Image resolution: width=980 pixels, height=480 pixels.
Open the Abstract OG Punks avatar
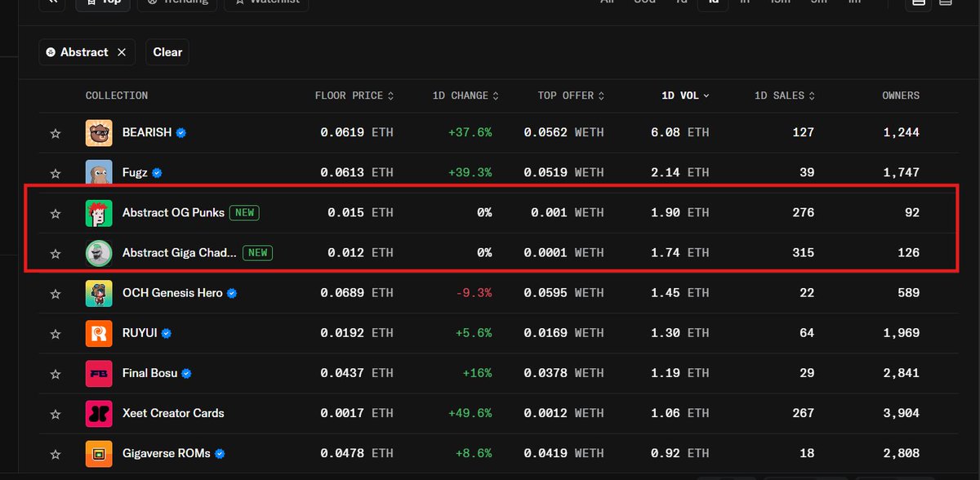[99, 213]
